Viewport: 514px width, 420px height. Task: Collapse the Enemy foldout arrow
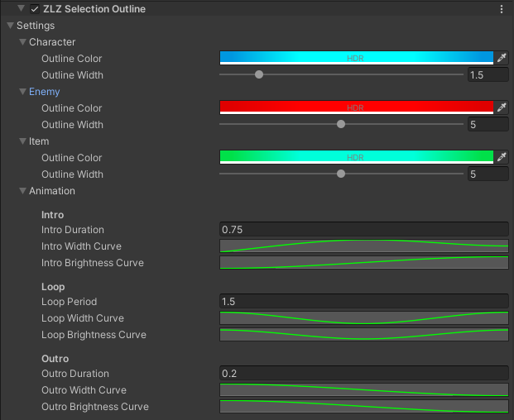point(22,92)
